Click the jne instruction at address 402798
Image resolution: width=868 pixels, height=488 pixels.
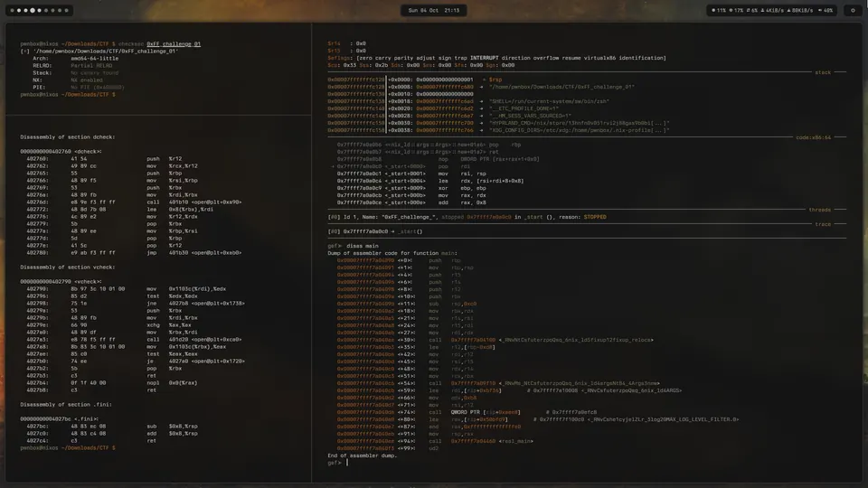pyautogui.click(x=136, y=304)
